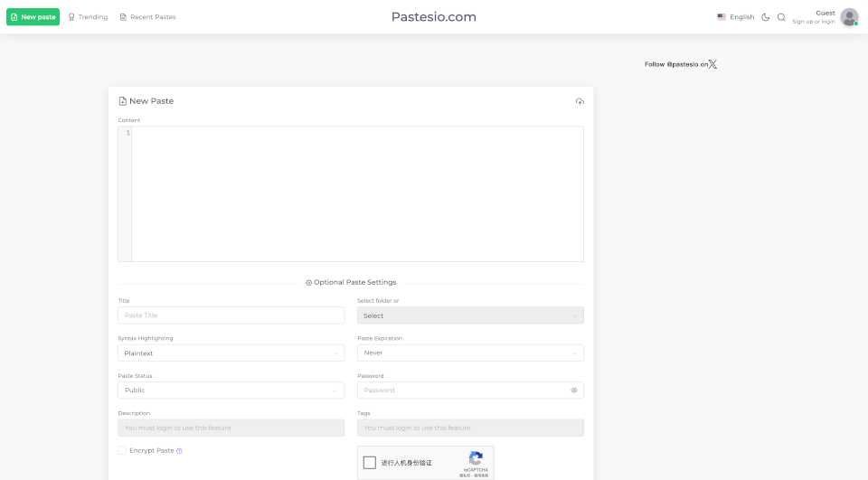Open the Guest avatar menu

[x=849, y=17]
